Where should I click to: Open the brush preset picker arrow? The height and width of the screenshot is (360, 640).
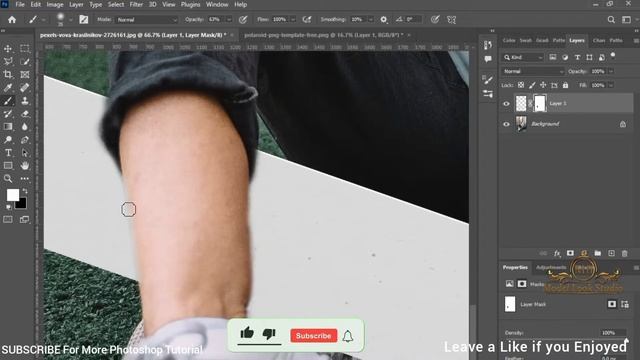pyautogui.click(x=71, y=20)
